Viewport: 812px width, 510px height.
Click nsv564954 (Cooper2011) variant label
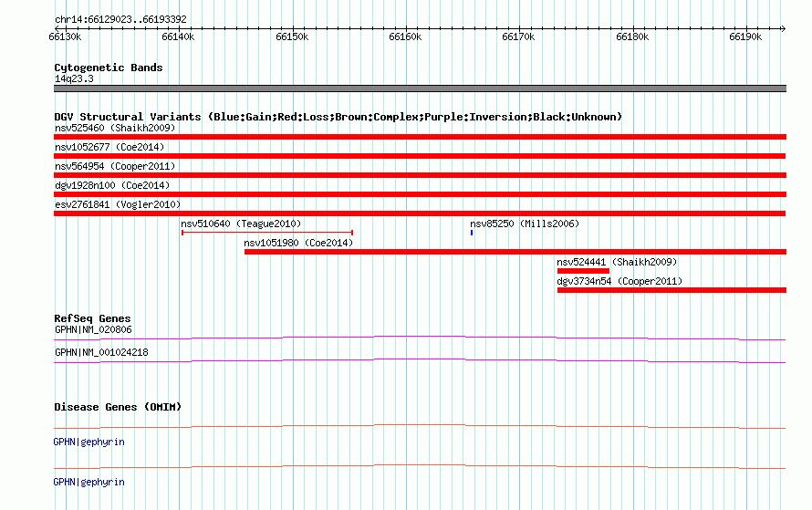[115, 166]
